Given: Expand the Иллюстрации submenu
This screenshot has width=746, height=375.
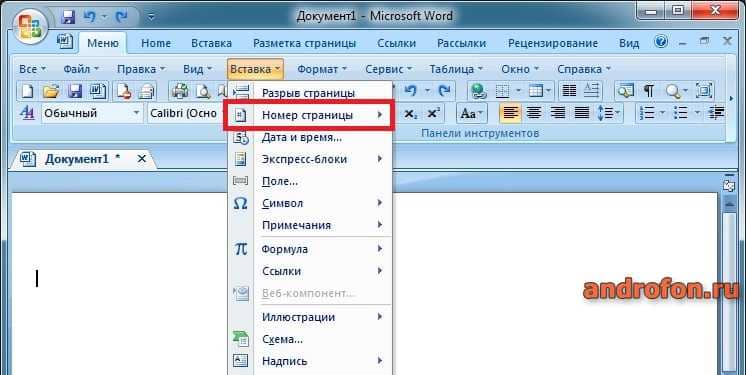Looking at the screenshot, I should tap(311, 317).
